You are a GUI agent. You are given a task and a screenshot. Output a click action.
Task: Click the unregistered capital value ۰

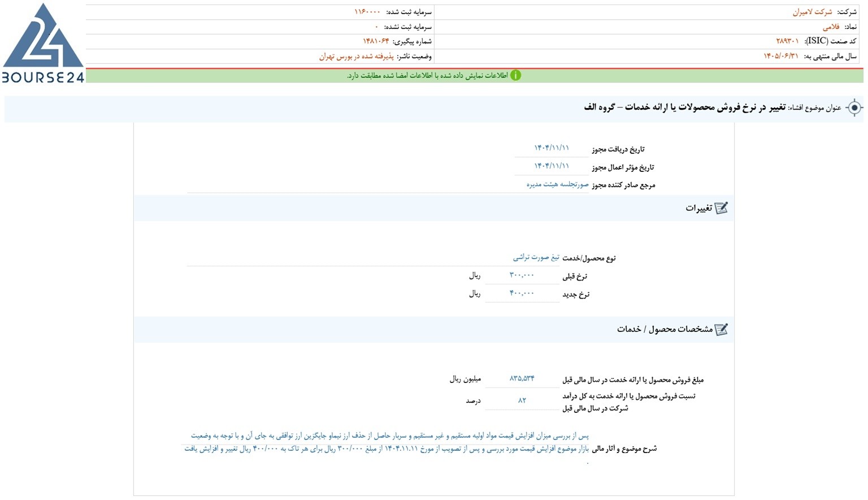coord(377,27)
